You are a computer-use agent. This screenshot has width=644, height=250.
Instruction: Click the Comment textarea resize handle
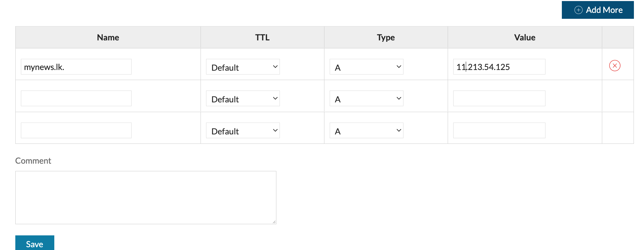[x=274, y=222]
